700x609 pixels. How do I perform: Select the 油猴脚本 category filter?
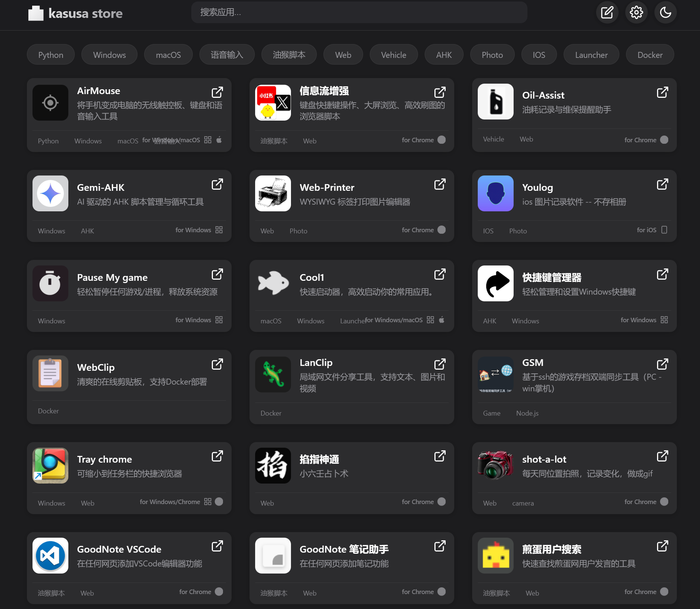289,55
